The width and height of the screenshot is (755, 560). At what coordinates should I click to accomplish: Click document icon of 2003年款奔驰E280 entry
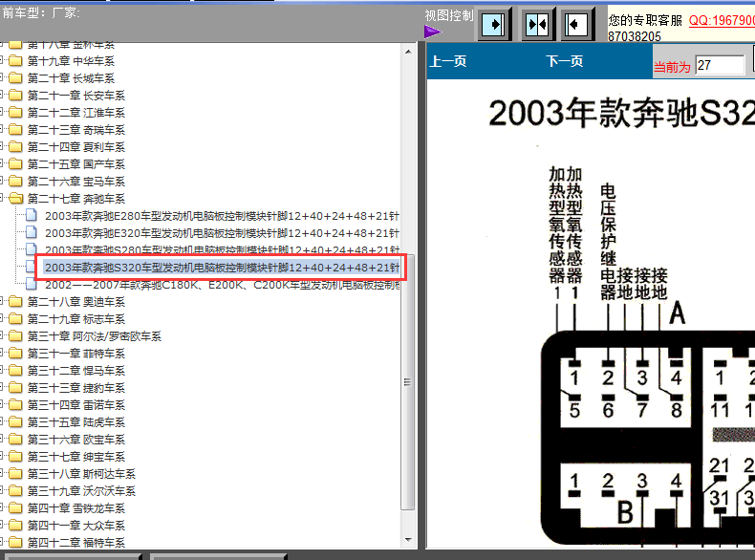(x=32, y=215)
